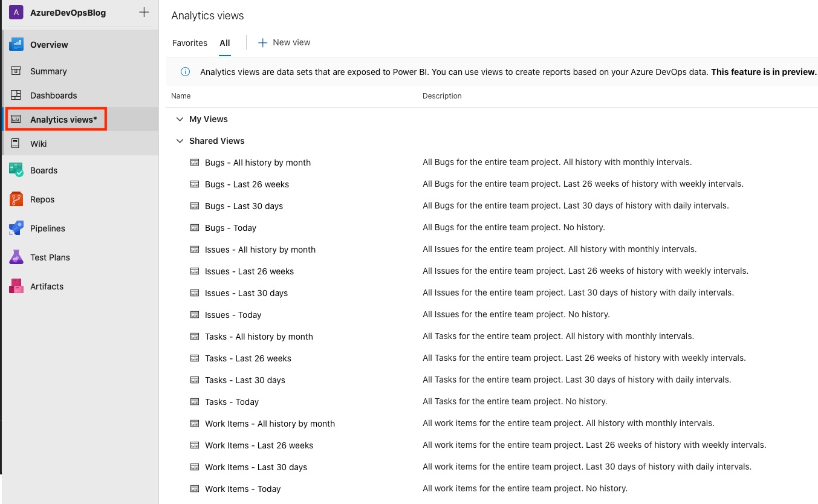Click the Pipelines hub icon

point(16,228)
